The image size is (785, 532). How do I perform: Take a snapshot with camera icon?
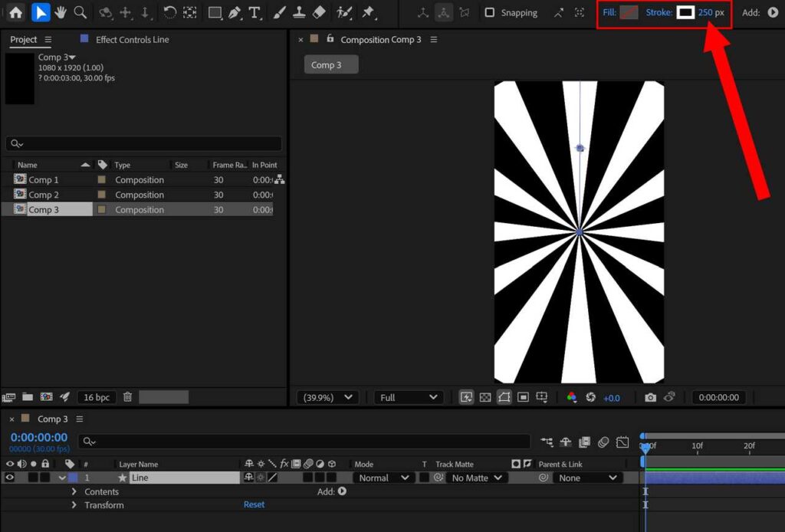click(x=650, y=397)
